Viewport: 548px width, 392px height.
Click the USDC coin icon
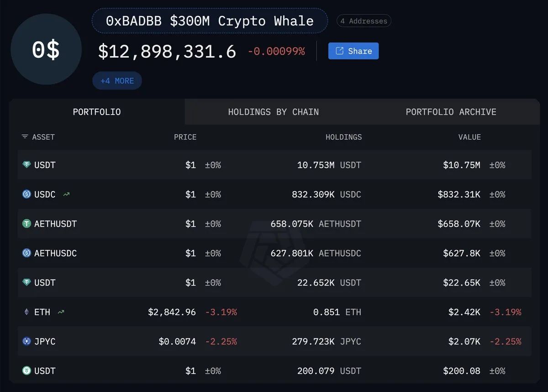point(26,194)
